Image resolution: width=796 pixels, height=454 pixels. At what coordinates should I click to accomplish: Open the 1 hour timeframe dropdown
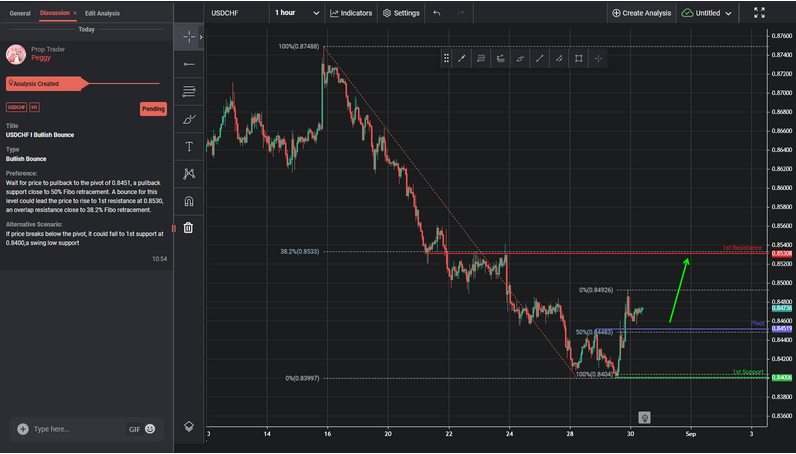[297, 13]
